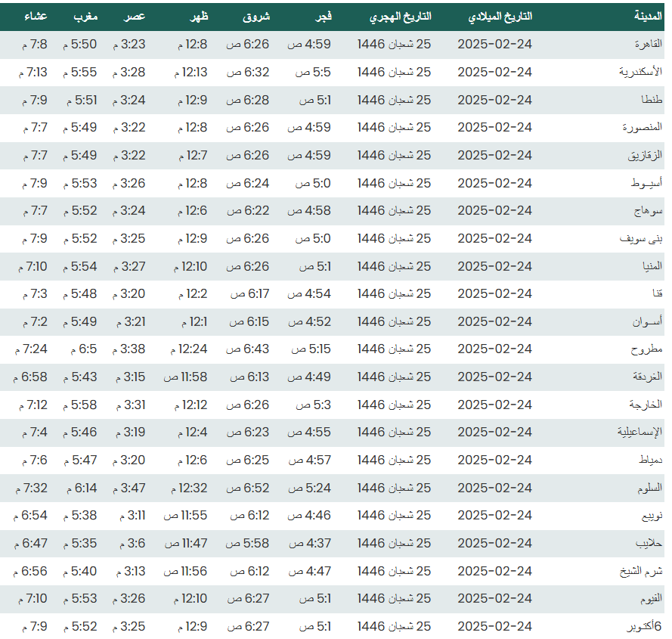Image resolution: width=672 pixels, height=639 pixels.
Task: Select the city name حلايب
Action: tap(649, 544)
